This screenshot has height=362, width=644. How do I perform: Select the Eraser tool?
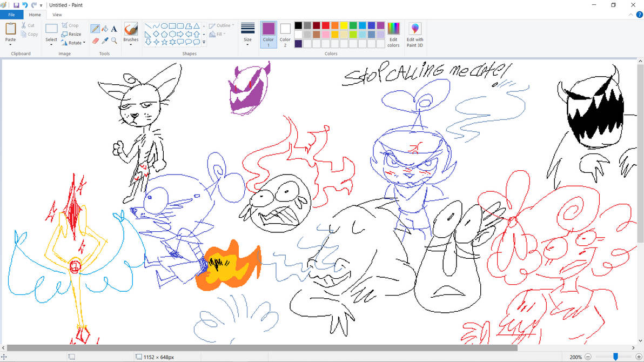[95, 41]
